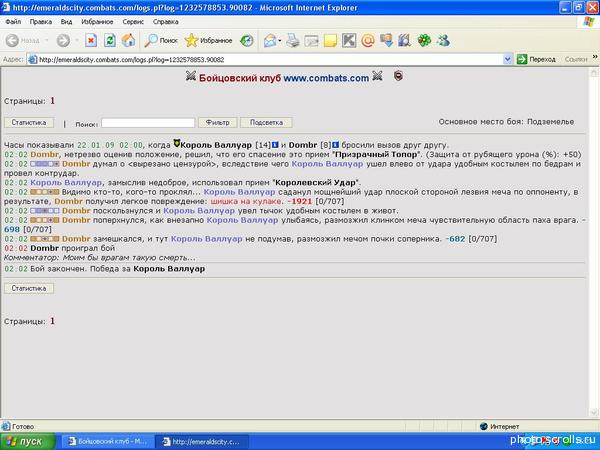This screenshot has height=450, width=600.
Task: Select the emeraldscity taskbar window button
Action: click(203, 442)
